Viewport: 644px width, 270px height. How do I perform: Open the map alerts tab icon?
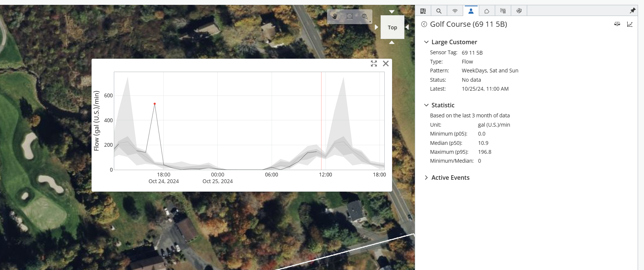pyautogui.click(x=423, y=11)
